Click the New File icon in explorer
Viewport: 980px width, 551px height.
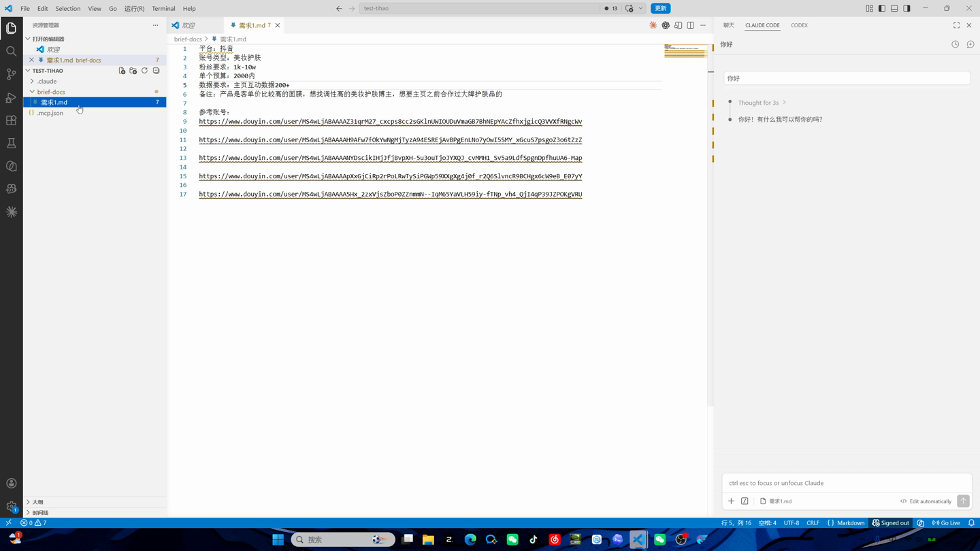(122, 71)
